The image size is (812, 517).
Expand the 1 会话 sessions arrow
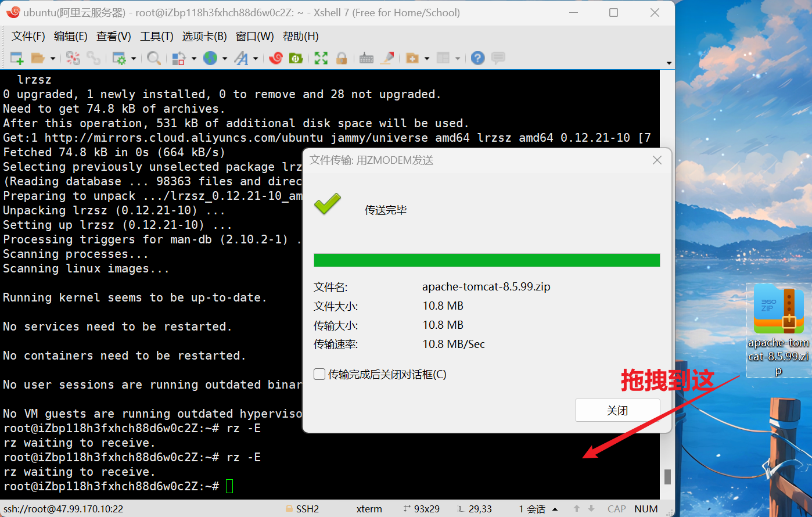[x=555, y=509]
